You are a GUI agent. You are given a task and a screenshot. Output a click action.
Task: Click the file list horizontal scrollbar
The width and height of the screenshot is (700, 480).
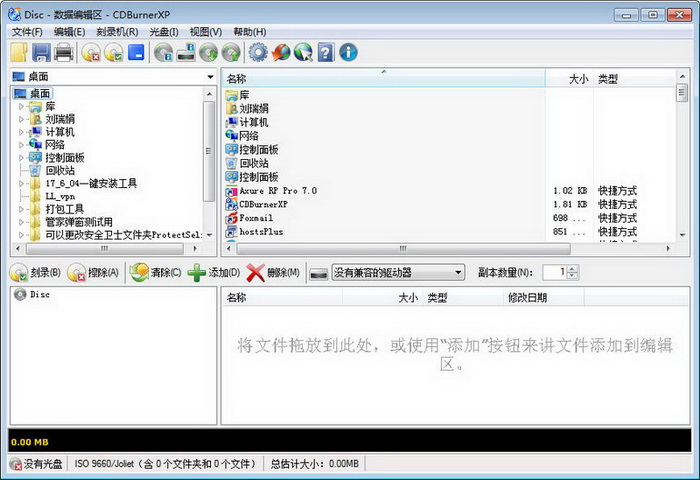point(403,249)
